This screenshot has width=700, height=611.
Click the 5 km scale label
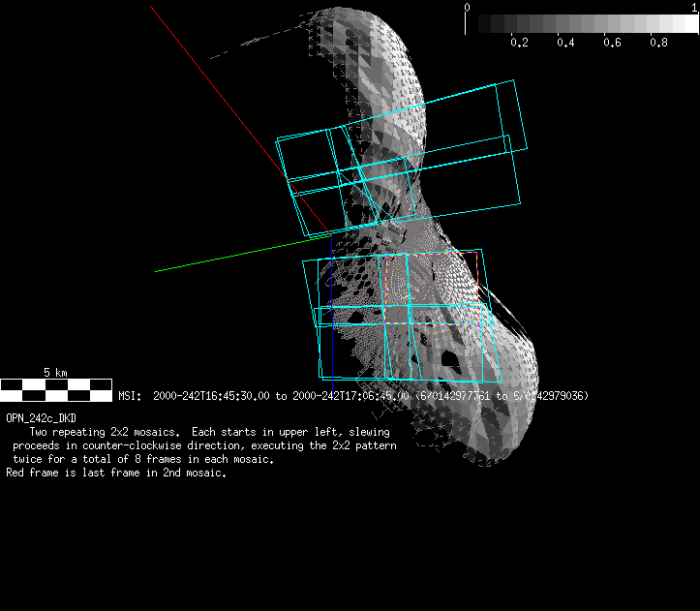pos(55,373)
